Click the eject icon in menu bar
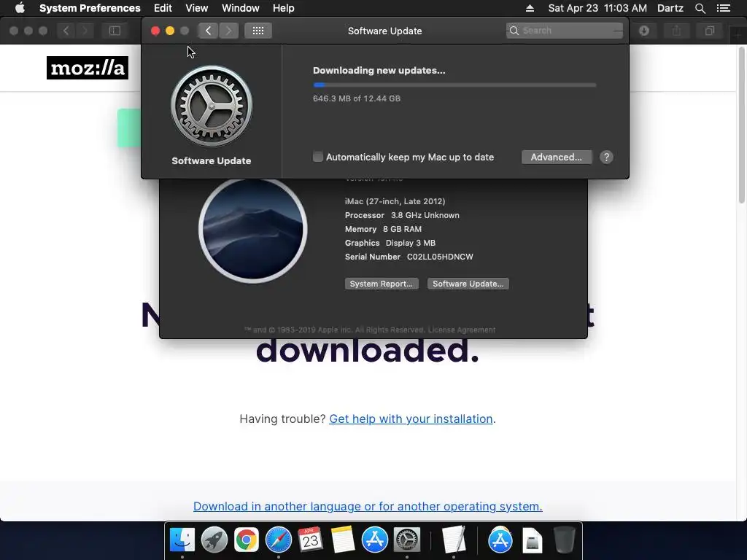This screenshot has width=747, height=560. pos(530,8)
